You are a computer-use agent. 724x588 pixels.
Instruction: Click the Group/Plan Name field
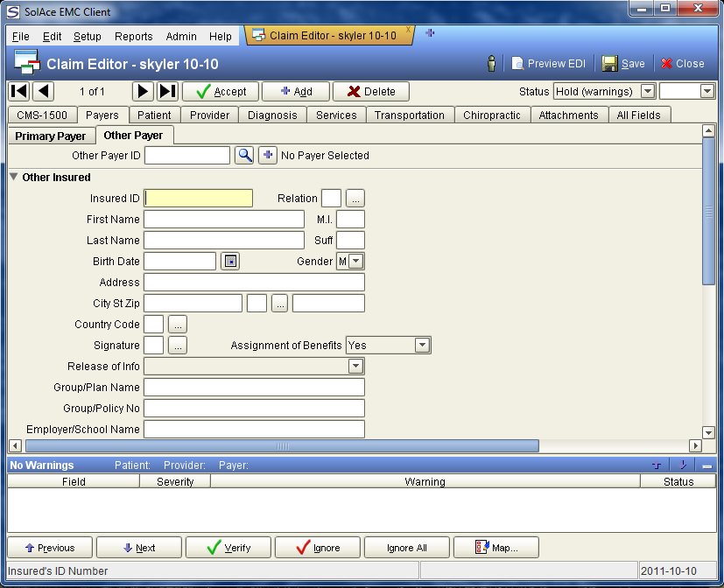pos(255,388)
